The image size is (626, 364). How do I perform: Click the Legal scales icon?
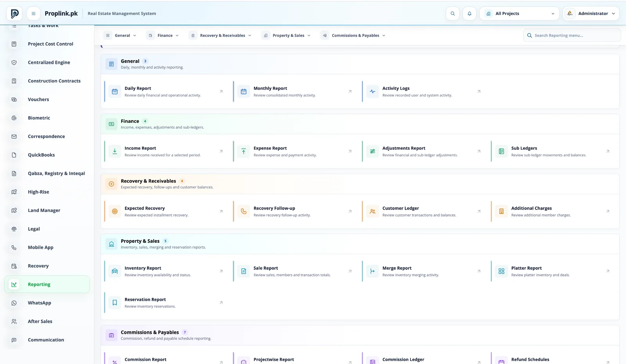pyautogui.click(x=14, y=229)
